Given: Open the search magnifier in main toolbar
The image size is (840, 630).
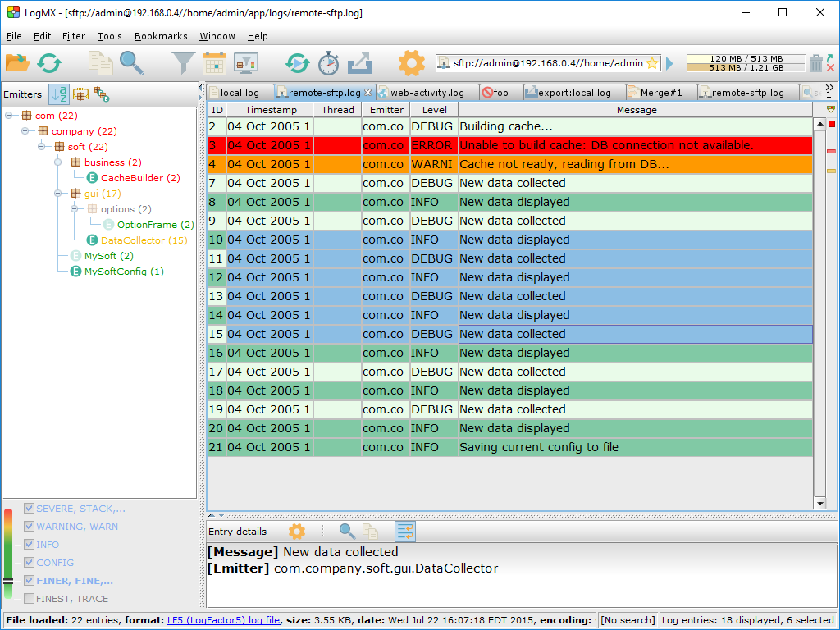Looking at the screenshot, I should 131,62.
